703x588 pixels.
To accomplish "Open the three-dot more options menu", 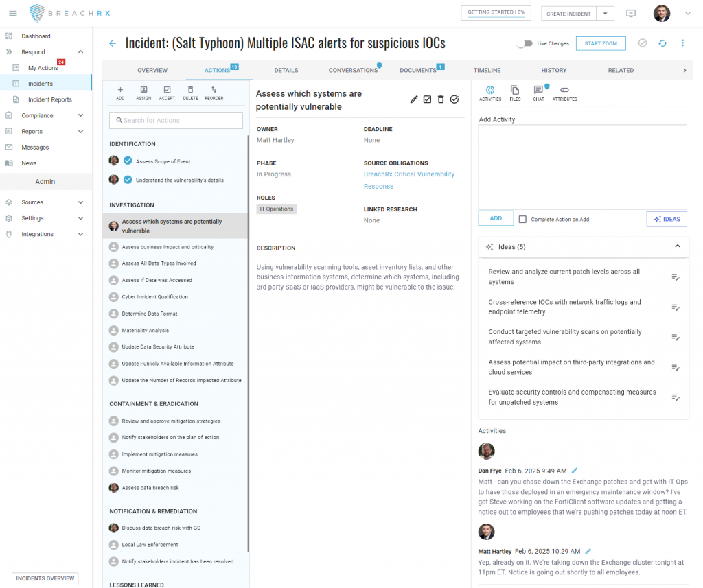I will click(x=683, y=43).
